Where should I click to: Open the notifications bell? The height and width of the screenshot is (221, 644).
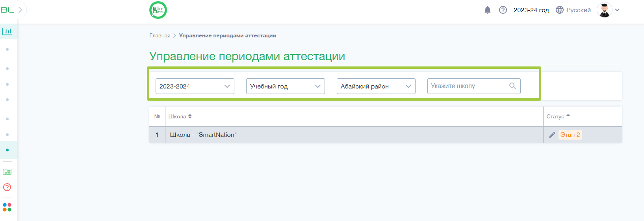coord(488,10)
